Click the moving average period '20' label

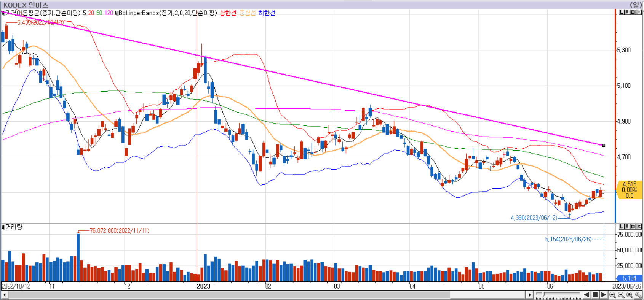click(x=91, y=13)
